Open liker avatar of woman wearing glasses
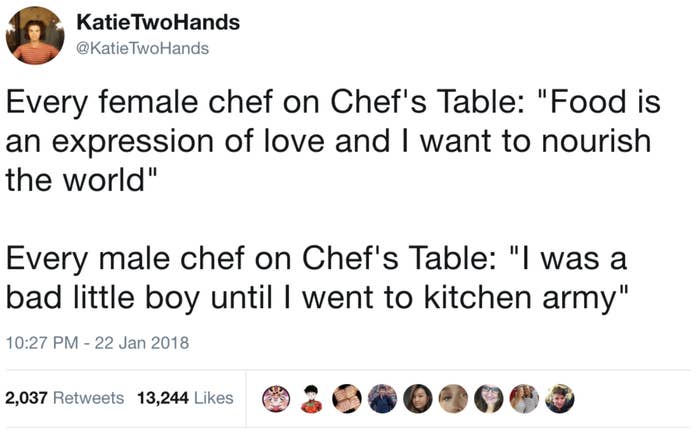 coord(489,398)
